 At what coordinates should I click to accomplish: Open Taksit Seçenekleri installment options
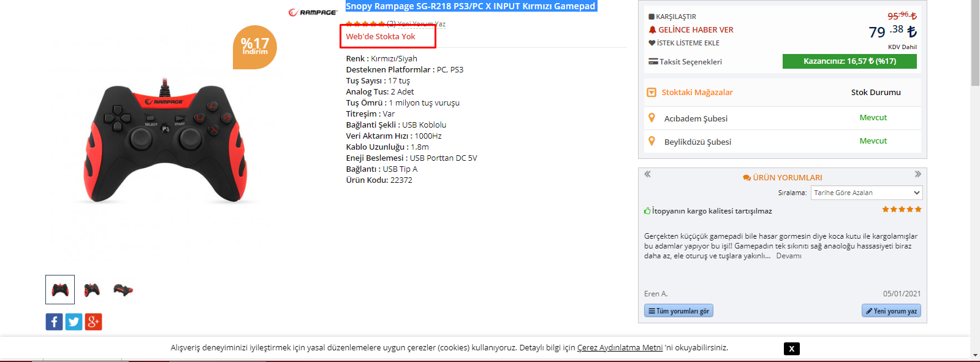(691, 61)
